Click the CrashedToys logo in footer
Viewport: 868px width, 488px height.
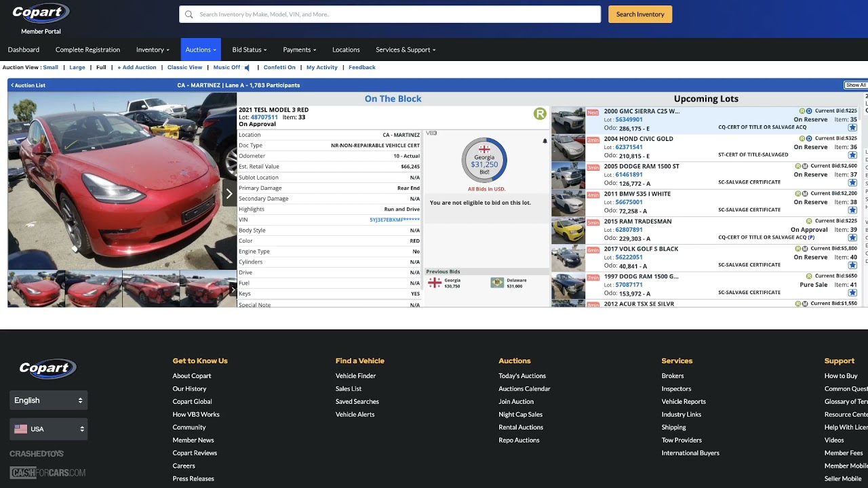pyautogui.click(x=37, y=453)
